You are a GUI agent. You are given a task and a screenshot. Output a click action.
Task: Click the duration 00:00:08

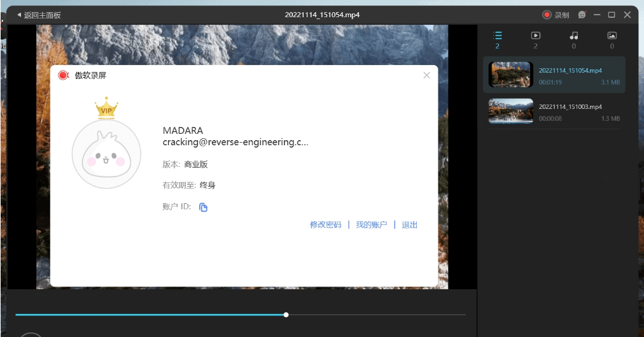click(x=550, y=118)
